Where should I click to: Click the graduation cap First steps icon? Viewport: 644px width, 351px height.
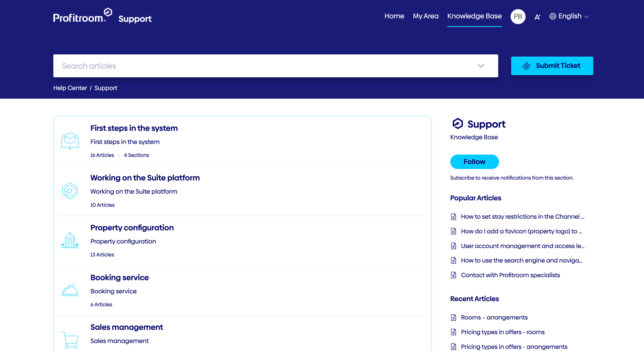click(70, 141)
